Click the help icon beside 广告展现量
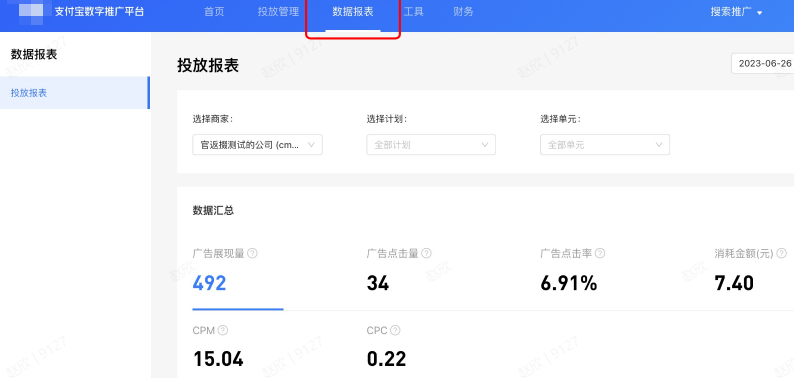 click(252, 253)
